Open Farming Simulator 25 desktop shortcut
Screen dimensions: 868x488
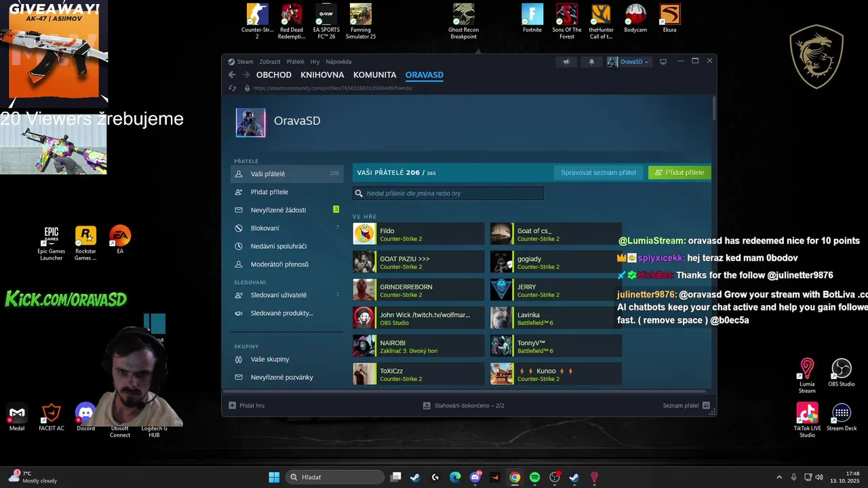click(361, 22)
